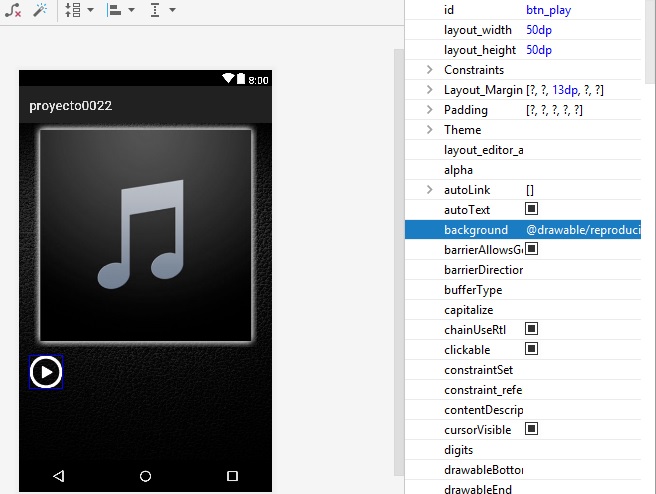
Task: Expand the Theme property group
Action: coord(429,130)
